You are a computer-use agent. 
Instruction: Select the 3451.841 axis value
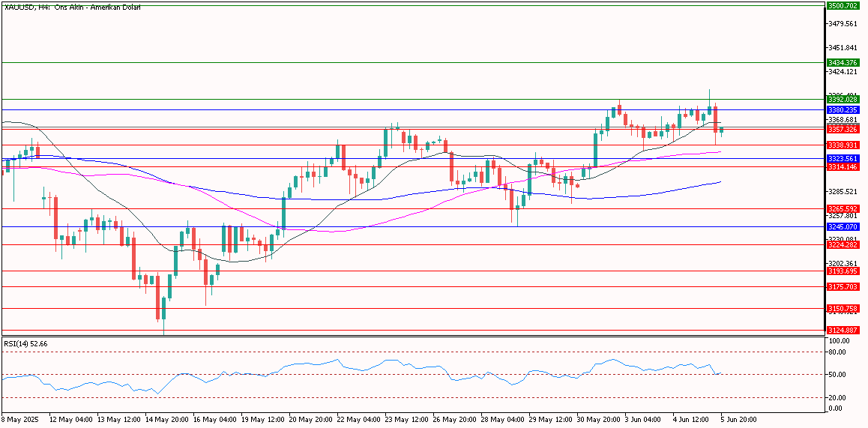[x=842, y=48]
